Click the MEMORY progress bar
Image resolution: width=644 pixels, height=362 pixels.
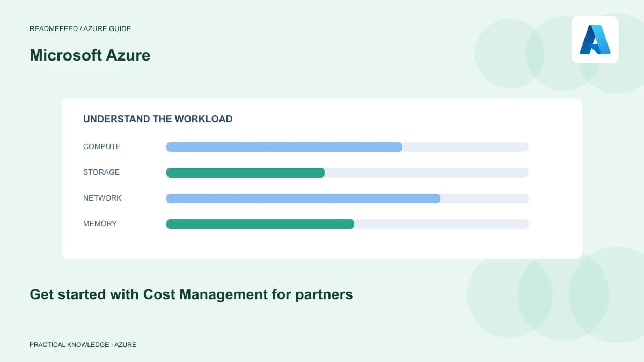pos(347,224)
